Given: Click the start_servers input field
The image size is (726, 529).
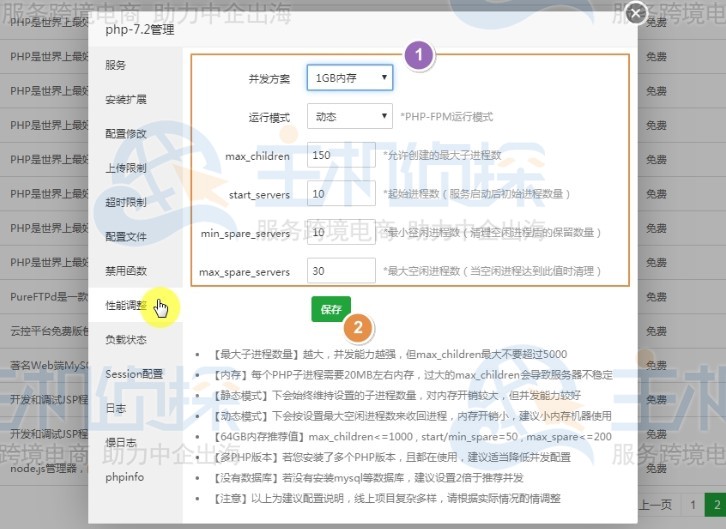Looking at the screenshot, I should [x=341, y=194].
